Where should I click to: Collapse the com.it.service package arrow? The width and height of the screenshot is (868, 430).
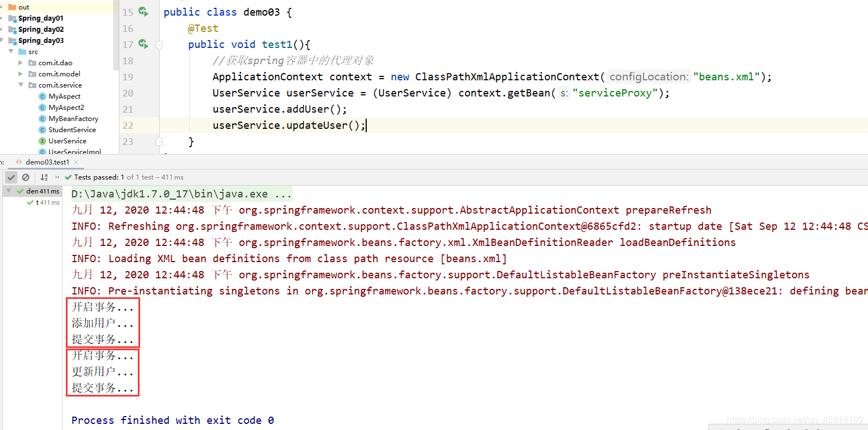click(x=21, y=85)
